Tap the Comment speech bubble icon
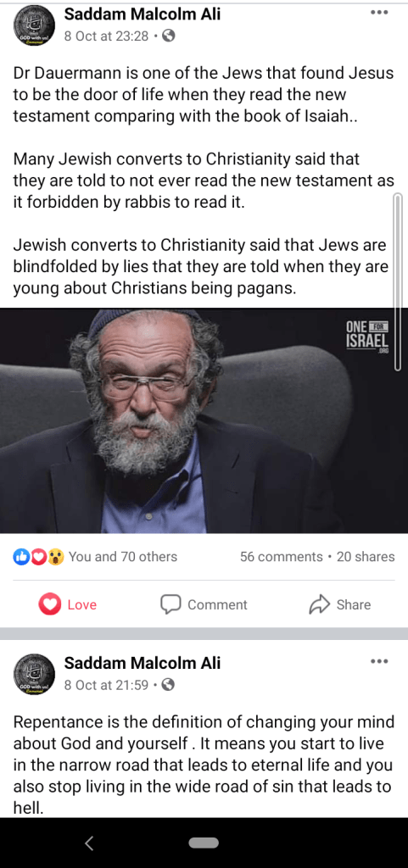 [170, 604]
